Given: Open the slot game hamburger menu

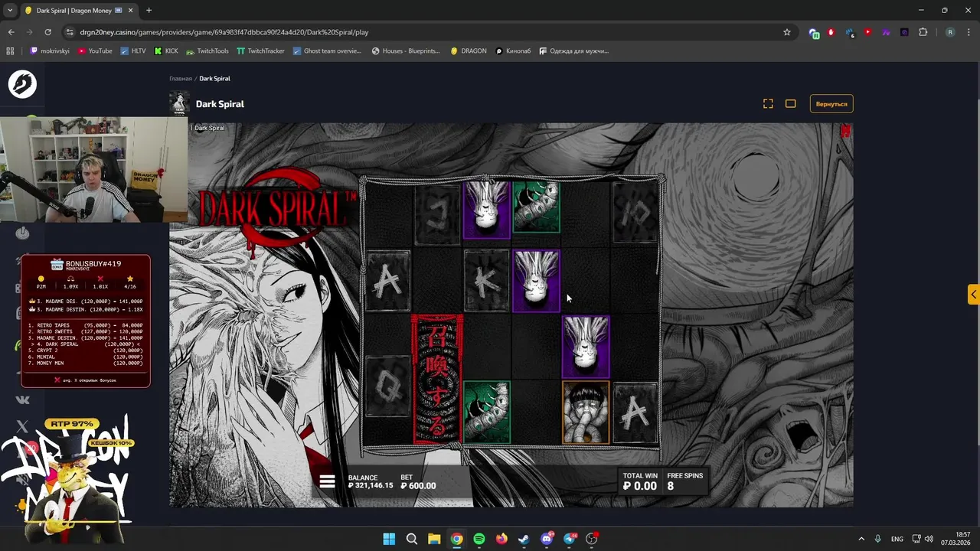Looking at the screenshot, I should tap(327, 481).
